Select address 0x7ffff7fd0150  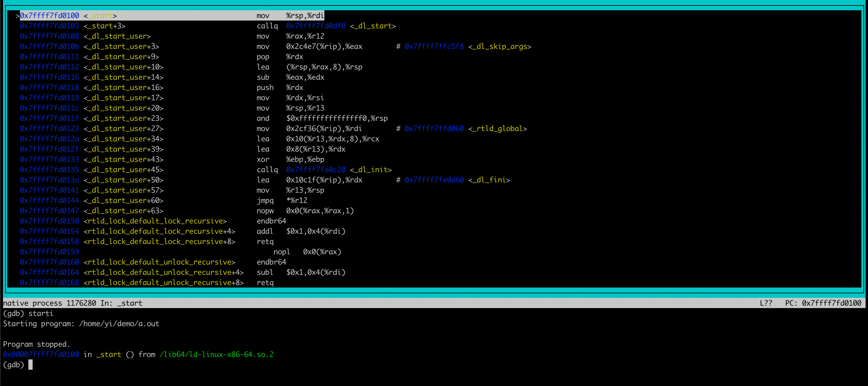pyautogui.click(x=49, y=221)
